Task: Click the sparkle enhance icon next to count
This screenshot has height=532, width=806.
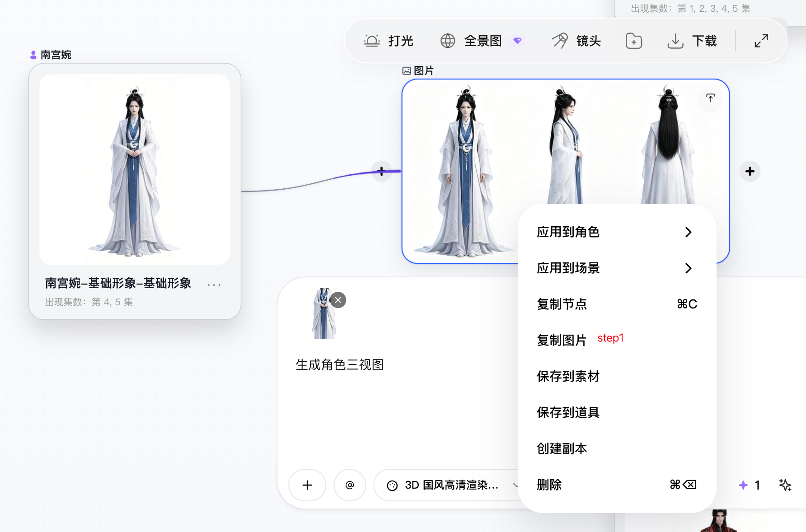Action: tap(785, 485)
